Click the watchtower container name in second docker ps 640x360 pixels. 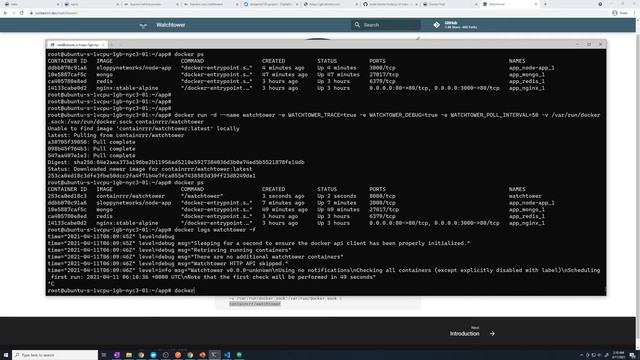[525, 196]
